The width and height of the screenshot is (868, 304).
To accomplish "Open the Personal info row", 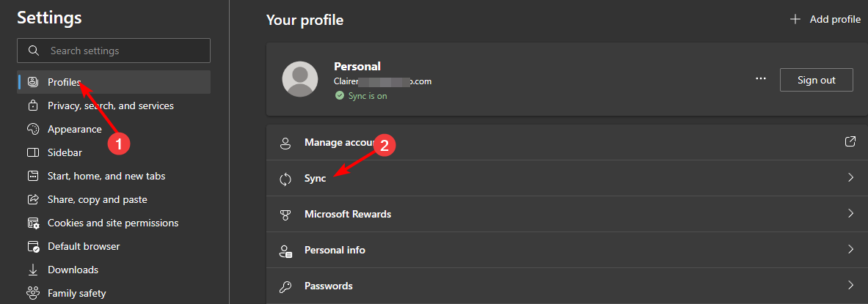I will point(567,250).
